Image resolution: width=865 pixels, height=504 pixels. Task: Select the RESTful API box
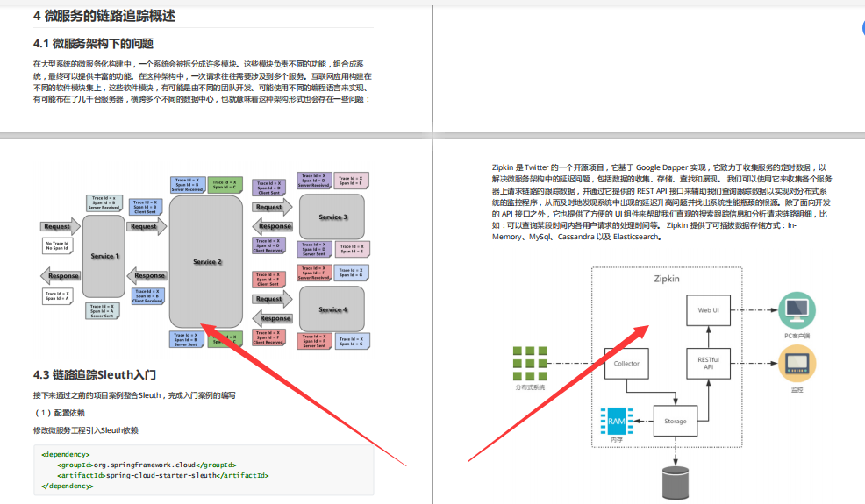click(x=708, y=364)
